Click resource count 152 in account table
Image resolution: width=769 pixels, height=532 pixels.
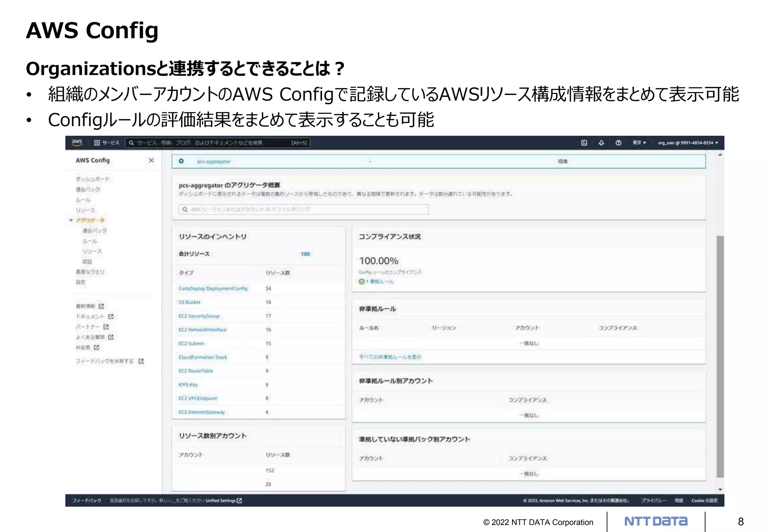click(270, 470)
